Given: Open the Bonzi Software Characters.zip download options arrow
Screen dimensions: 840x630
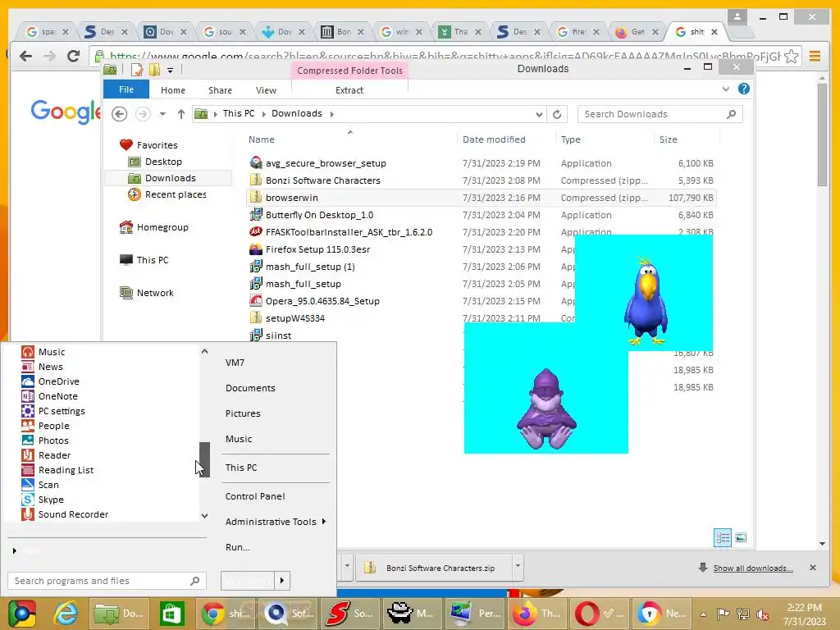Looking at the screenshot, I should tap(518, 566).
